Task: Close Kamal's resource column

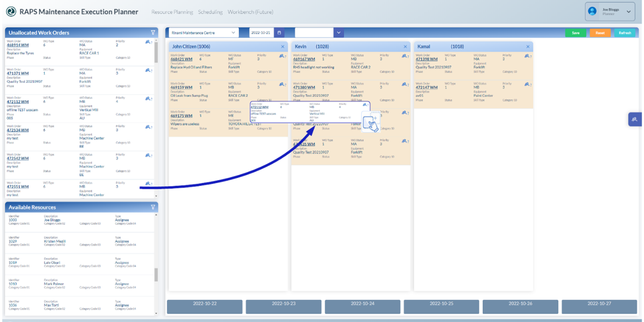Action: [x=528, y=46]
